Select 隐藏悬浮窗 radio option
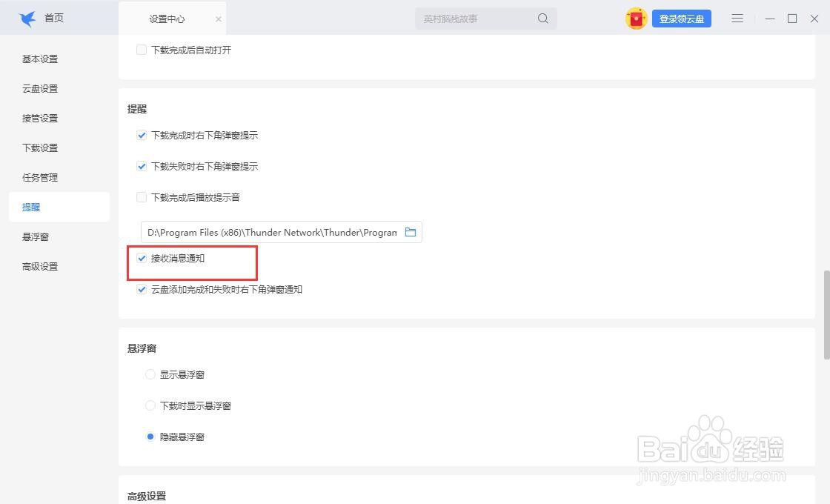This screenshot has height=504, width=830. pyautogui.click(x=150, y=437)
